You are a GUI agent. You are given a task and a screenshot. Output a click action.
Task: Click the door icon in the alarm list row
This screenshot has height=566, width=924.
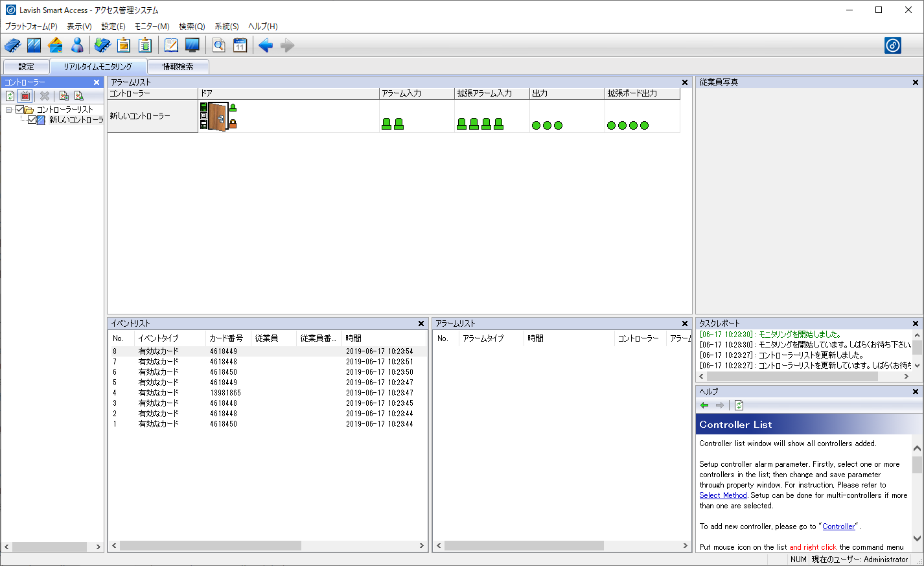(x=218, y=117)
